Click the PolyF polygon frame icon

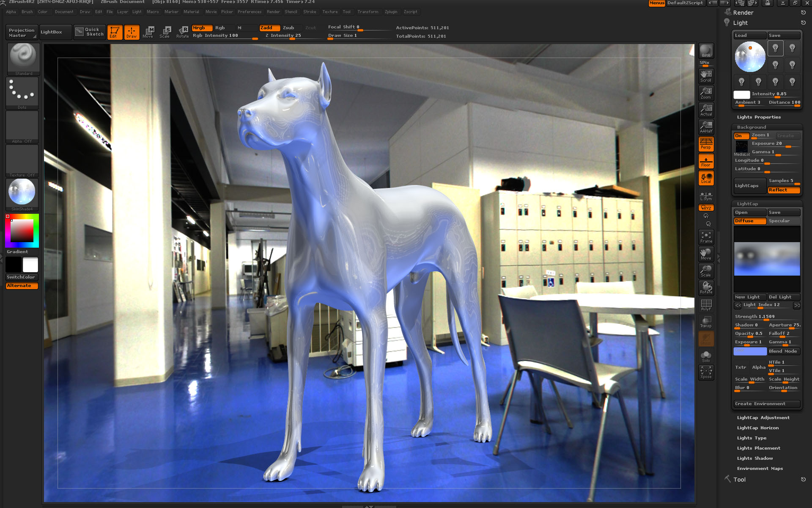pos(705,306)
